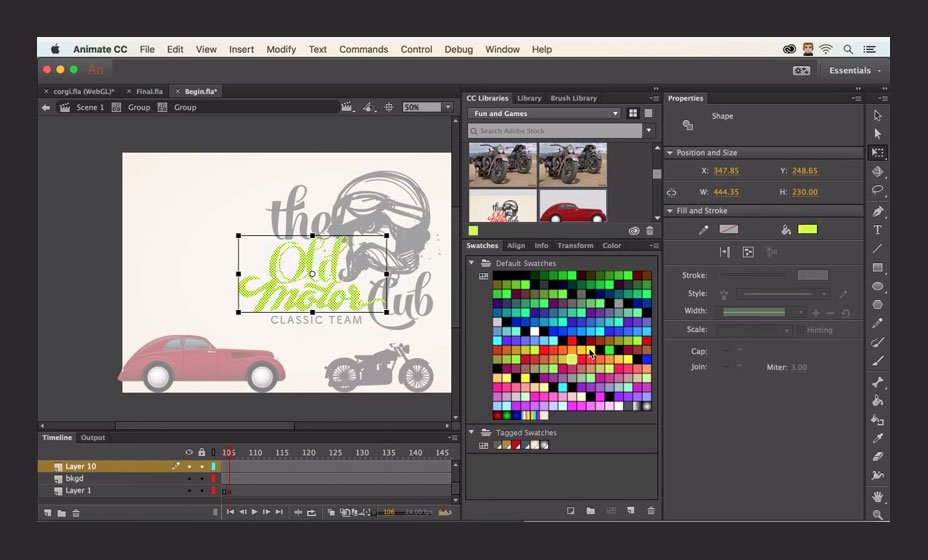Toggle visibility dot for Layer 10
The image size is (928, 560).
[189, 466]
